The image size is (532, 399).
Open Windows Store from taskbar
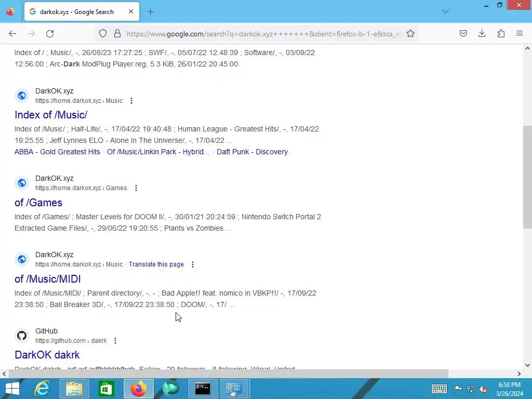click(106, 389)
